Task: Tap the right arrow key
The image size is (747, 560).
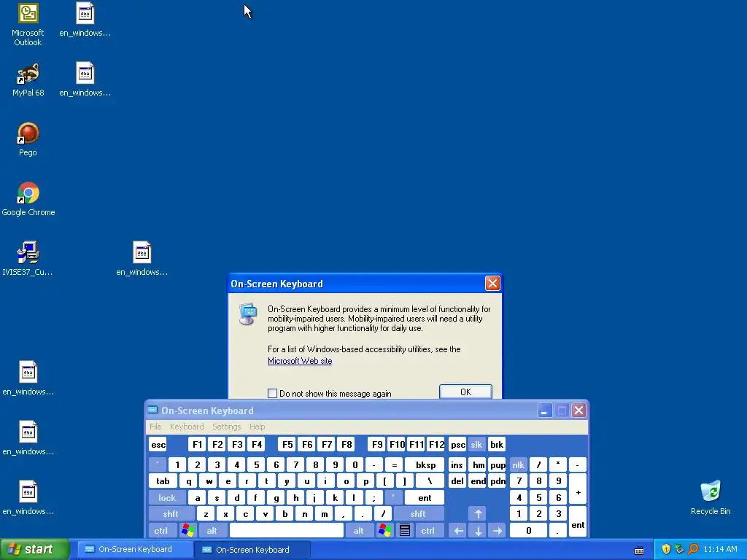Action: [497, 530]
